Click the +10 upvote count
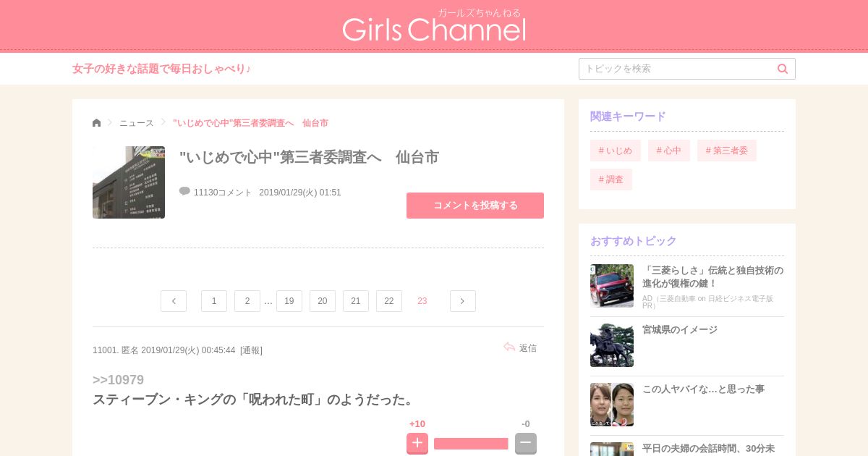 click(417, 424)
